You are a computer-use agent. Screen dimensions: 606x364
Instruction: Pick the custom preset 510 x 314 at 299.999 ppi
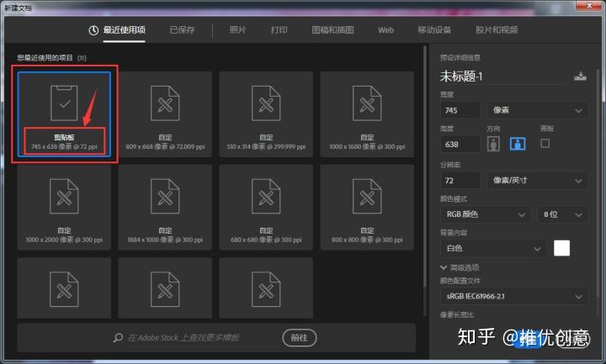click(x=266, y=114)
